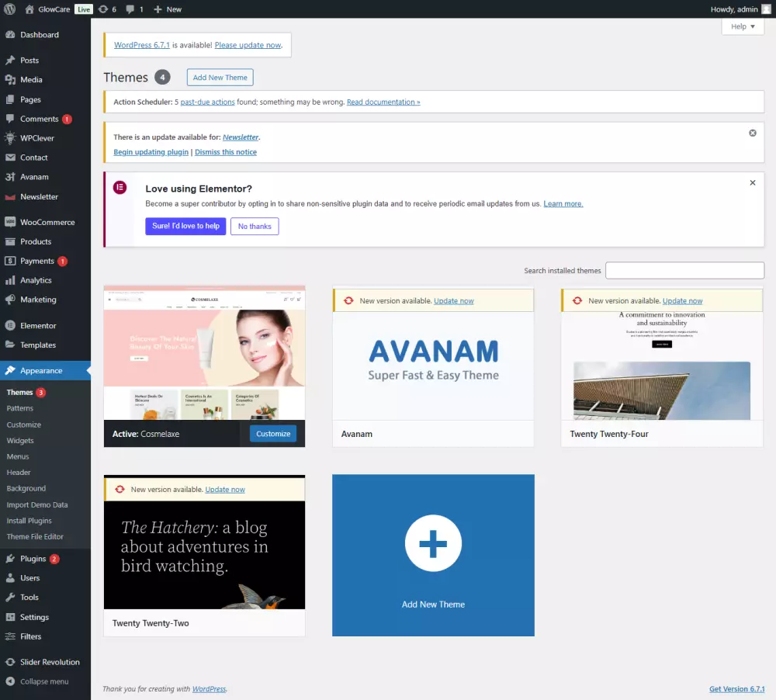The width and height of the screenshot is (776, 700).
Task: Open the Twenty Twenty-Two theme thumbnail
Action: [204, 556]
